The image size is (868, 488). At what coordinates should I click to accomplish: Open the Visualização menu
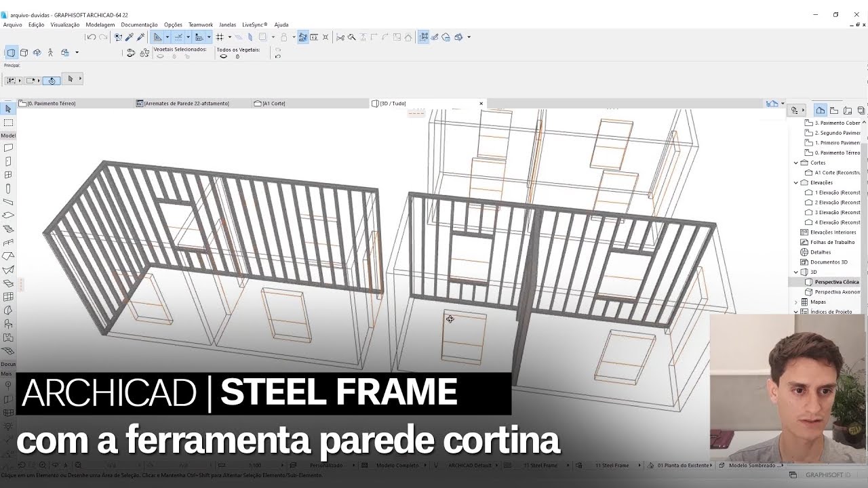tap(65, 25)
